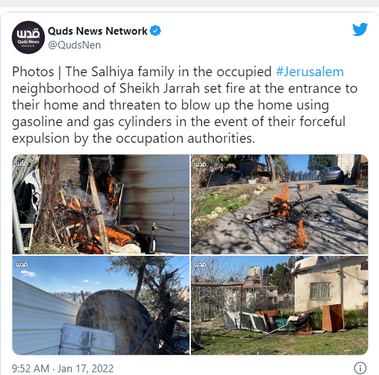The height and width of the screenshot is (375, 379).
Task: View the street fire photo
Action: 280,204
